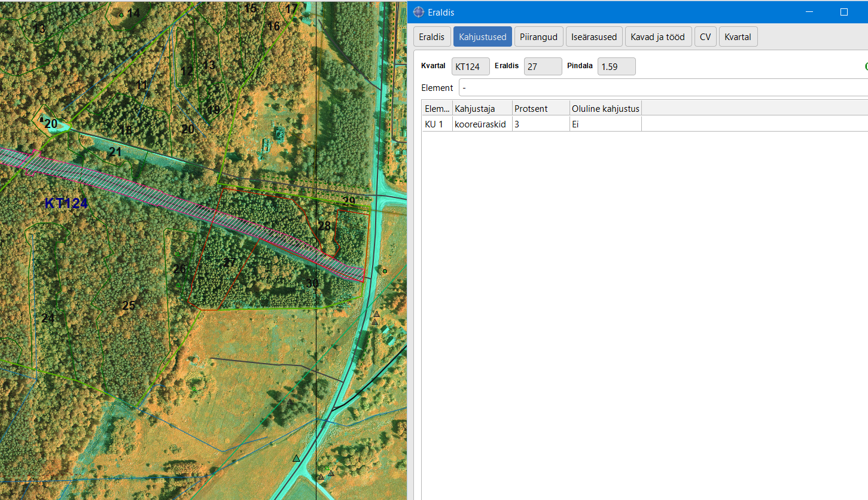Viewport: 868px width, 500px height.
Task: Sort table by Kahjustaja column header
Action: pyautogui.click(x=482, y=108)
